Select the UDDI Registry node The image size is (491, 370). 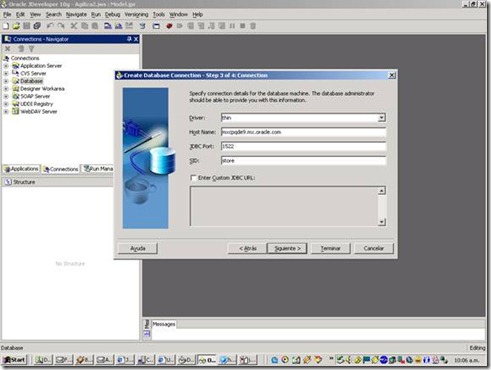point(36,104)
